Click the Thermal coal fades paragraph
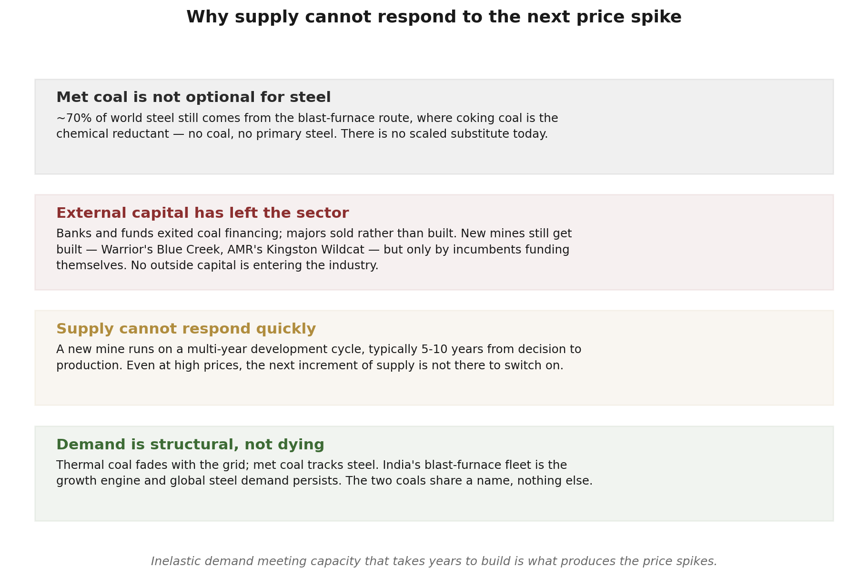Image resolution: width=868 pixels, height=588 pixels. 324,473
